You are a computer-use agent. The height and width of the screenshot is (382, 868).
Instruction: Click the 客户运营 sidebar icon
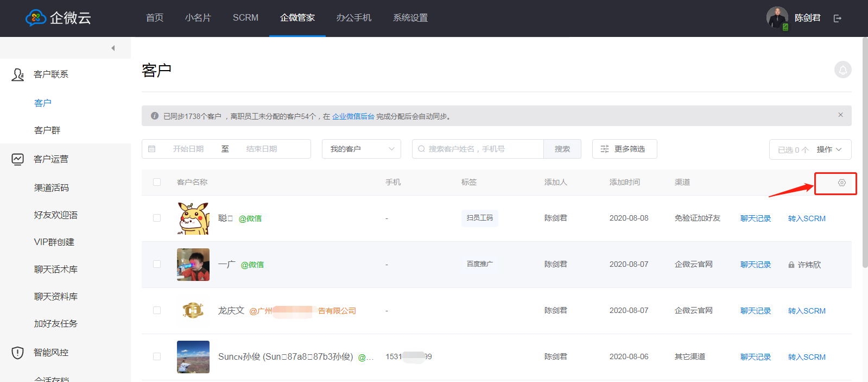[18, 159]
